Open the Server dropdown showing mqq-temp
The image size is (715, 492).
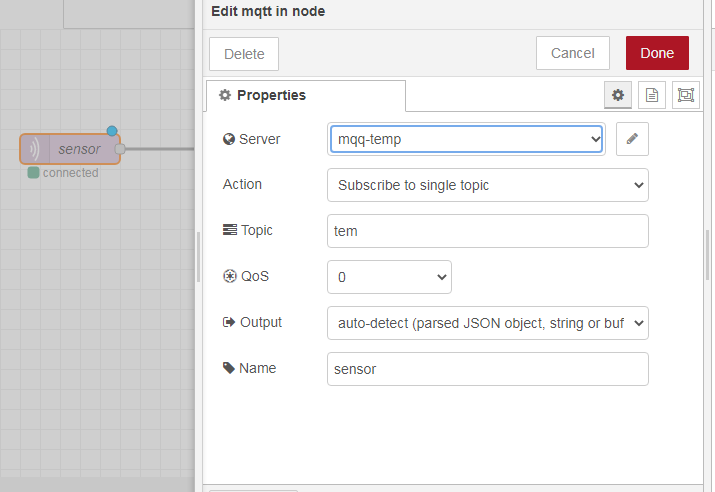pos(466,140)
